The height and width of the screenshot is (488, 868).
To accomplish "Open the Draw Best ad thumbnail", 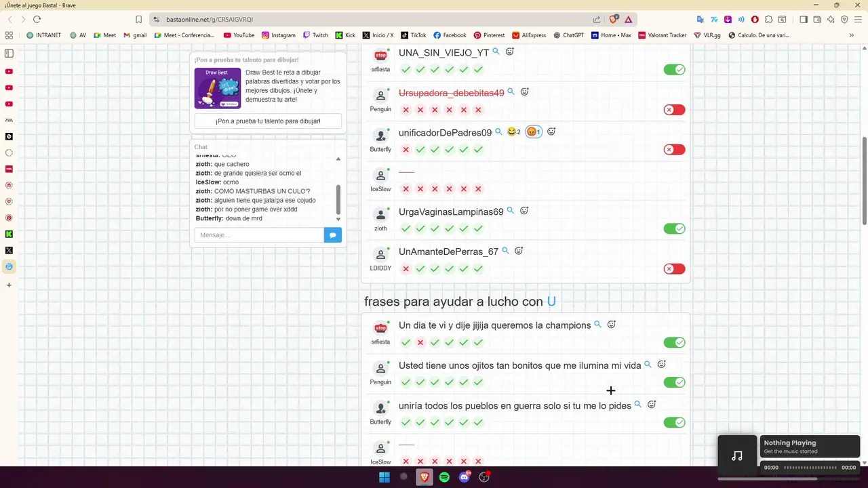I will [218, 88].
